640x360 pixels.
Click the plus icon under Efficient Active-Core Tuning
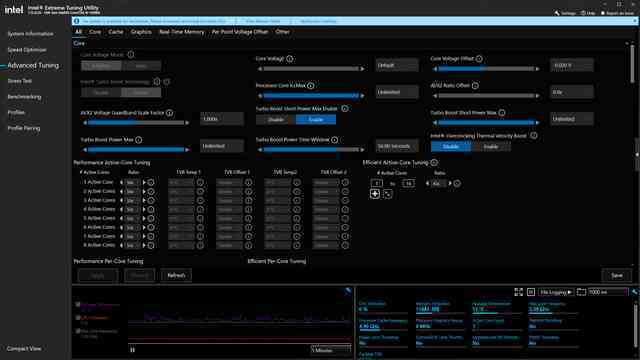tap(375, 194)
